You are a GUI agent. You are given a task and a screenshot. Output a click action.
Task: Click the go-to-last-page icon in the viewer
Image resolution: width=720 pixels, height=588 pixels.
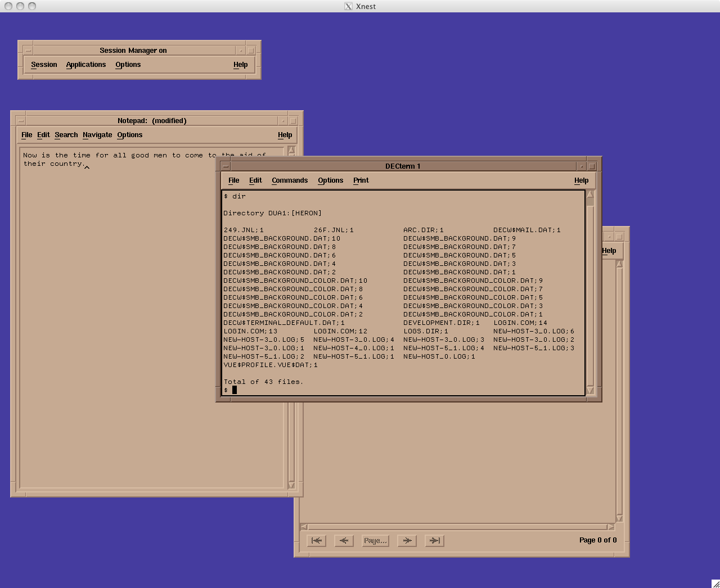click(x=434, y=540)
